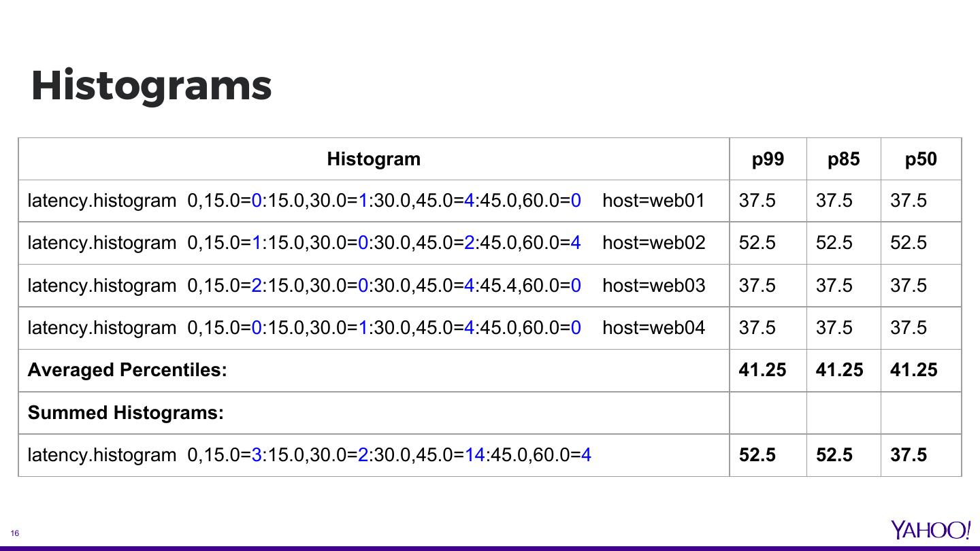Click the blue 3 count in summed histogram

click(x=257, y=455)
